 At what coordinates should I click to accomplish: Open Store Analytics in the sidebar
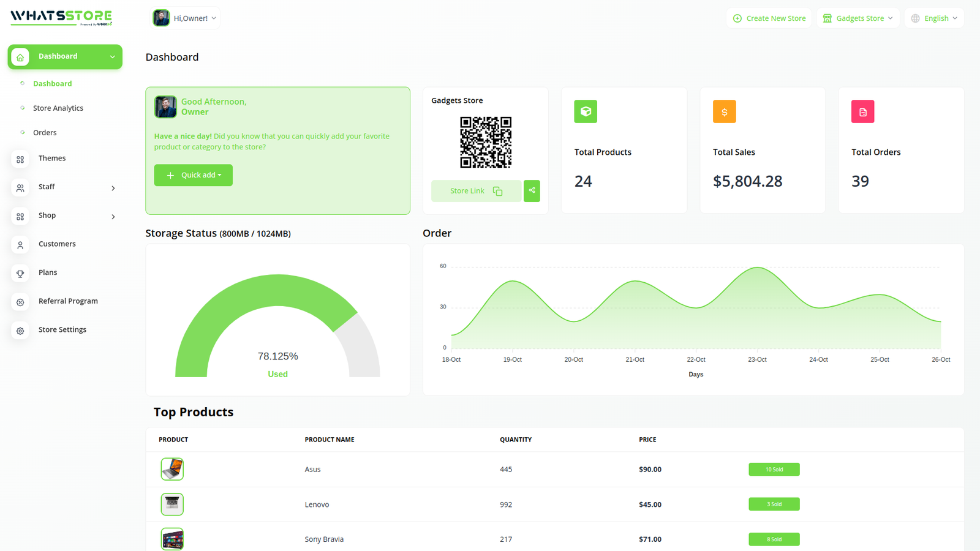click(58, 108)
